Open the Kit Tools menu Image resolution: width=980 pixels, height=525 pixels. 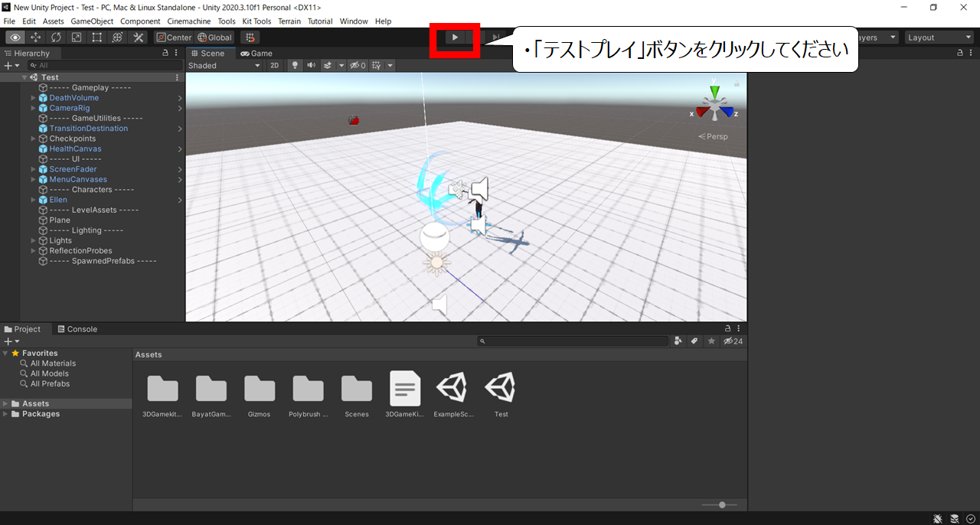[256, 21]
